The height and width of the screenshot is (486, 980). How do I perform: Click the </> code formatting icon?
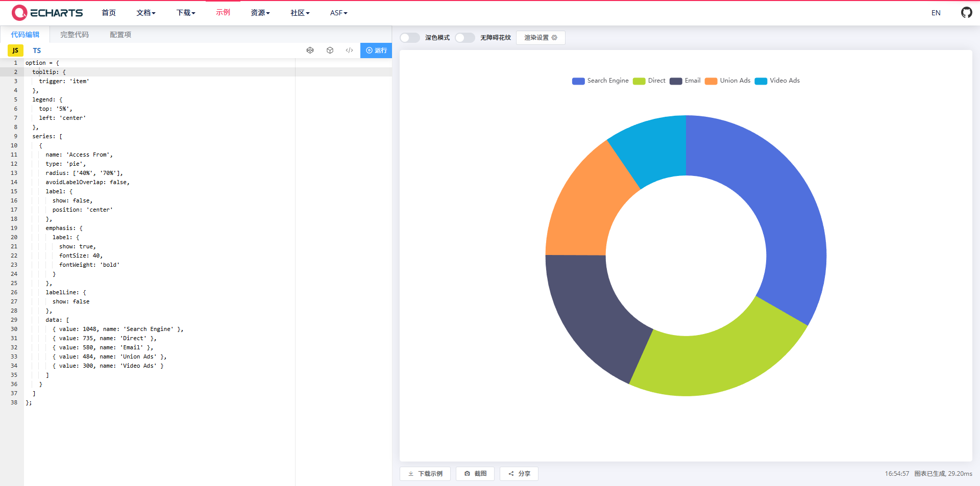349,50
